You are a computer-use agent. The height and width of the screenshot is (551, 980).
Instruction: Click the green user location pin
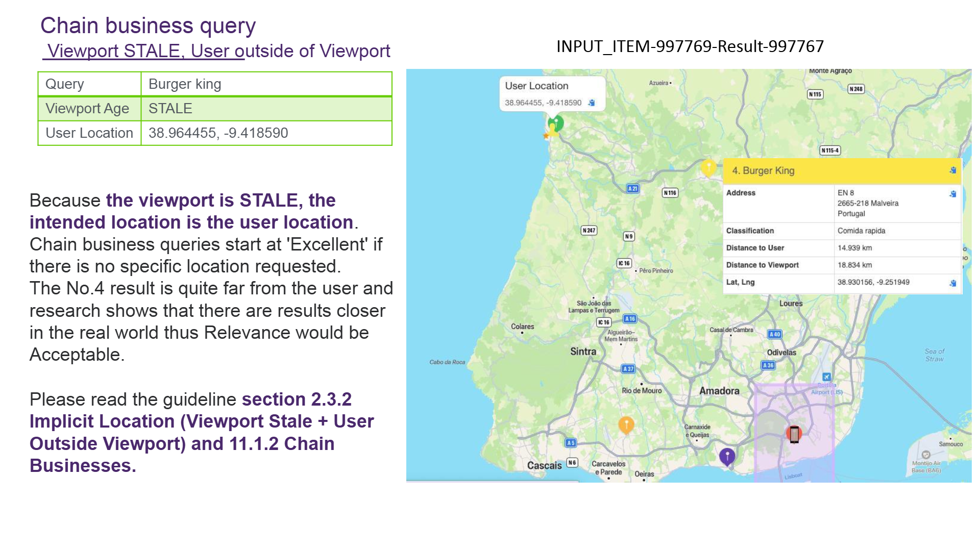point(556,123)
